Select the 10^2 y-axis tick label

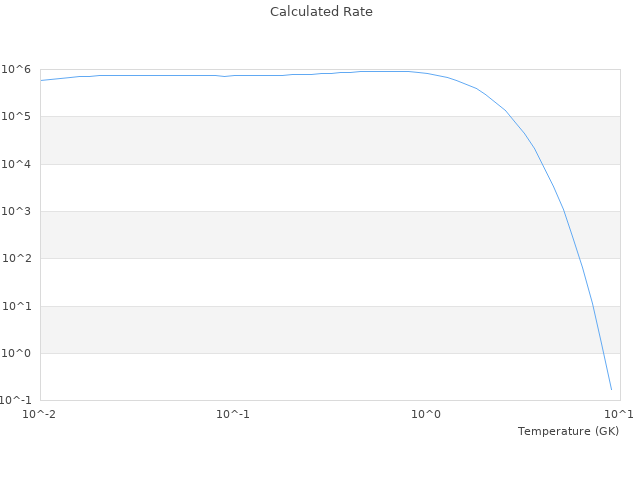click(x=16, y=259)
